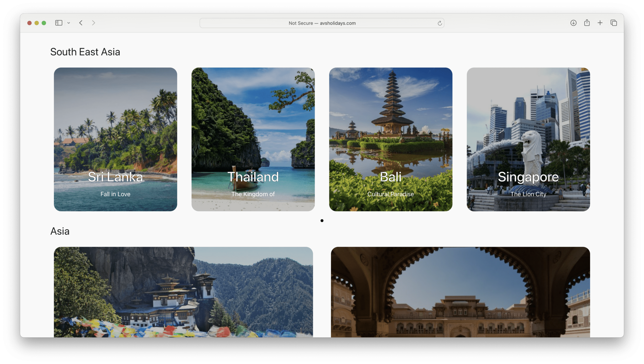Click the Asia section heading
The image size is (644, 364).
pos(60,231)
